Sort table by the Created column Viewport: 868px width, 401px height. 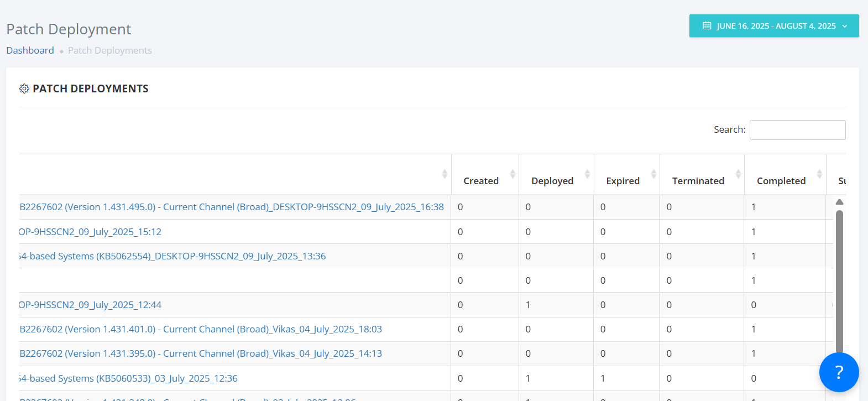[x=485, y=174]
